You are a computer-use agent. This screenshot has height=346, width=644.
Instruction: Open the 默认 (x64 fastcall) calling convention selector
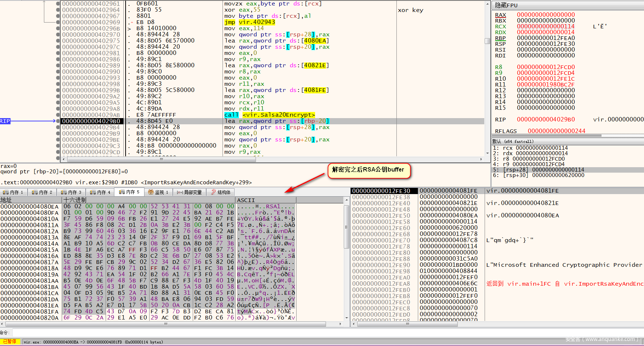tap(513, 141)
